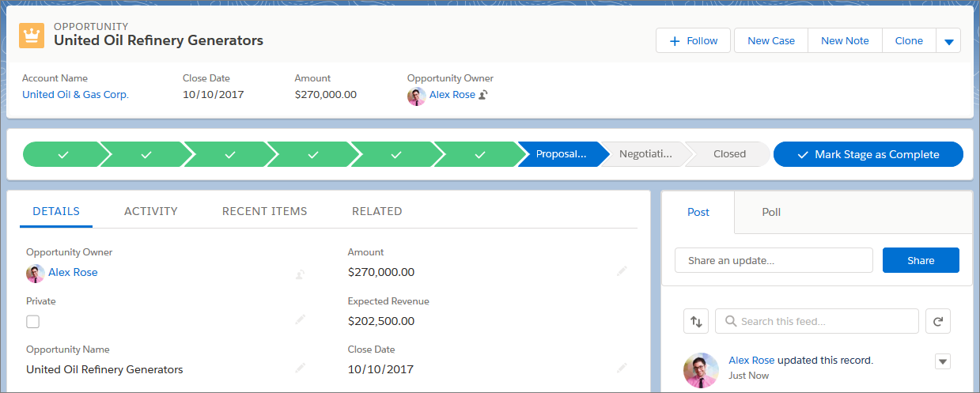Click Alex Rose avatar in header
The image size is (980, 393).
click(x=416, y=96)
